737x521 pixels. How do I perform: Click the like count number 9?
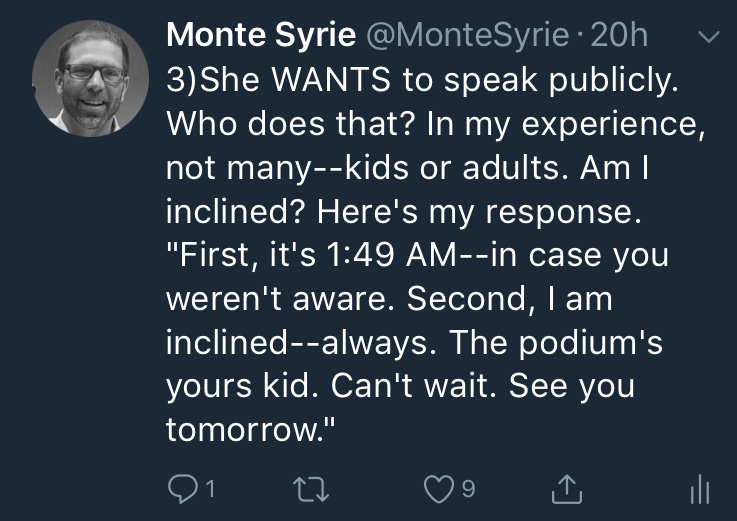[468, 489]
